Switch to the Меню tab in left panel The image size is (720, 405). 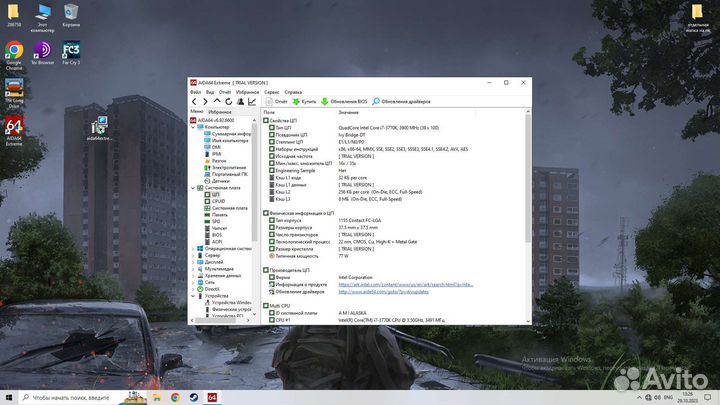pyautogui.click(x=197, y=112)
